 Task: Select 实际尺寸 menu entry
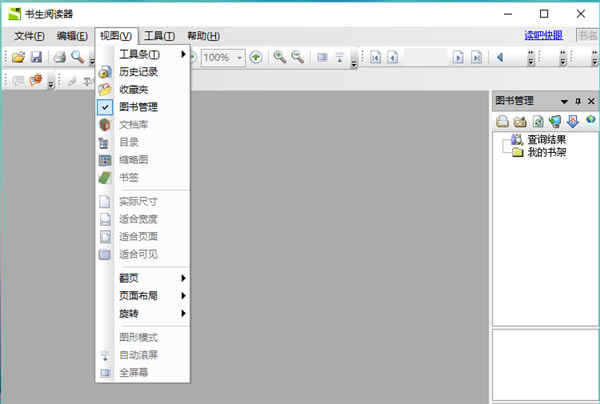pyautogui.click(x=143, y=202)
